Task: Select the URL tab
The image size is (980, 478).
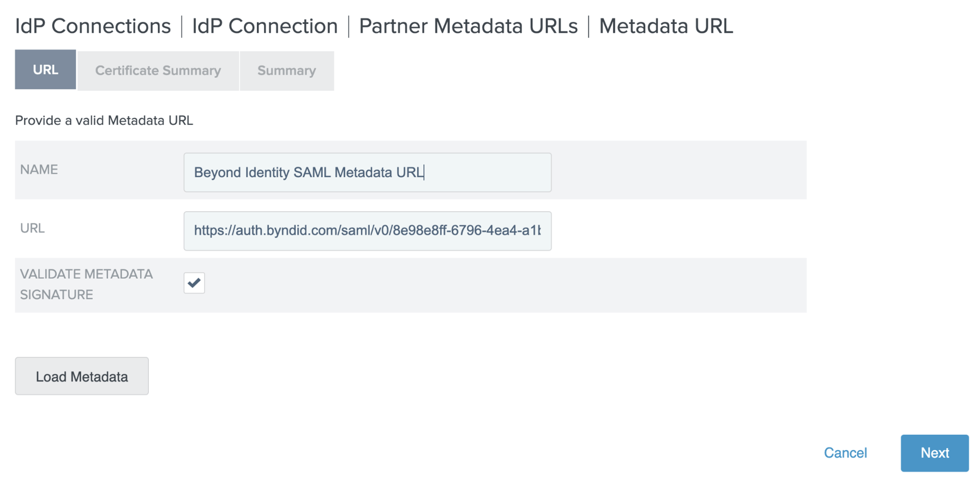Action: [x=45, y=69]
